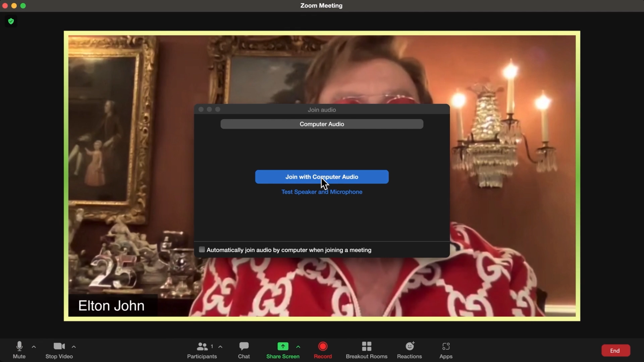The height and width of the screenshot is (362, 644).
Task: Open Test Speaker and Microphone link
Action: [322, 192]
